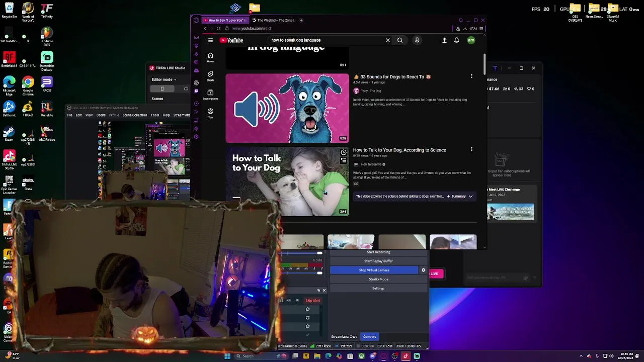Click Start Replay Buffer in OBS
The height and width of the screenshot is (362, 644).
pos(378,261)
